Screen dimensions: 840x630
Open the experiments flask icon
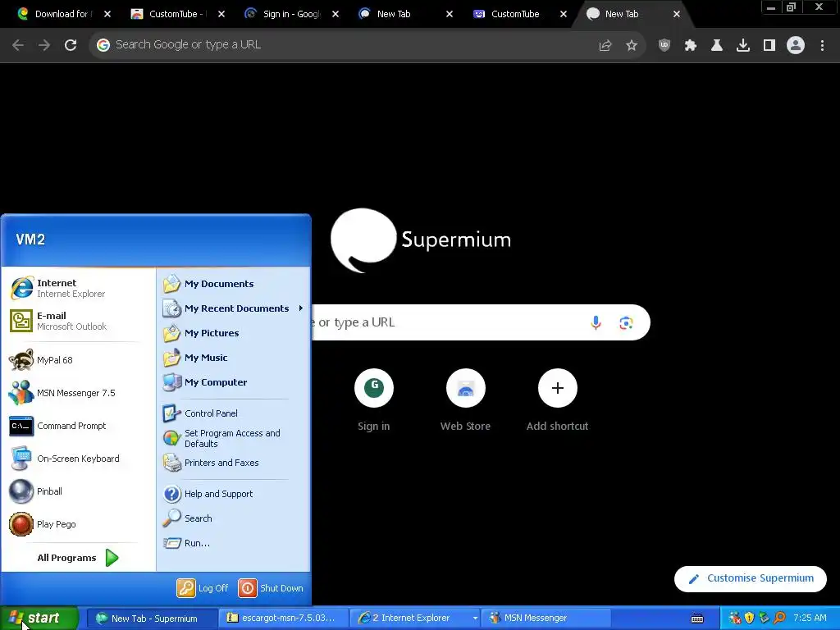[x=717, y=45]
